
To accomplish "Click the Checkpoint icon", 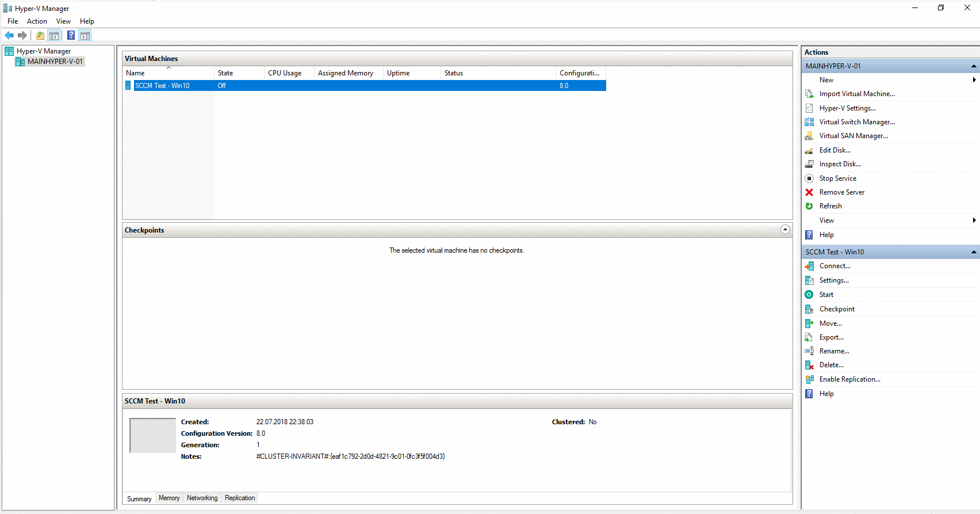I will pyautogui.click(x=809, y=309).
